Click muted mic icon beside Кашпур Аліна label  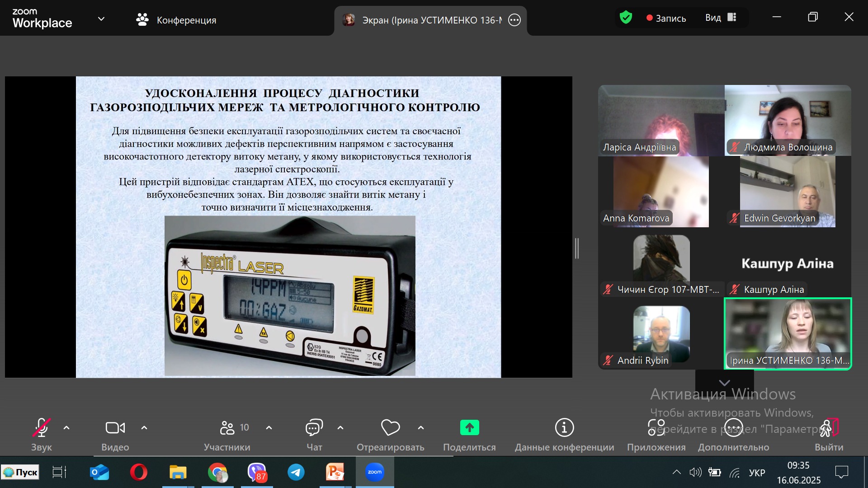pos(735,290)
